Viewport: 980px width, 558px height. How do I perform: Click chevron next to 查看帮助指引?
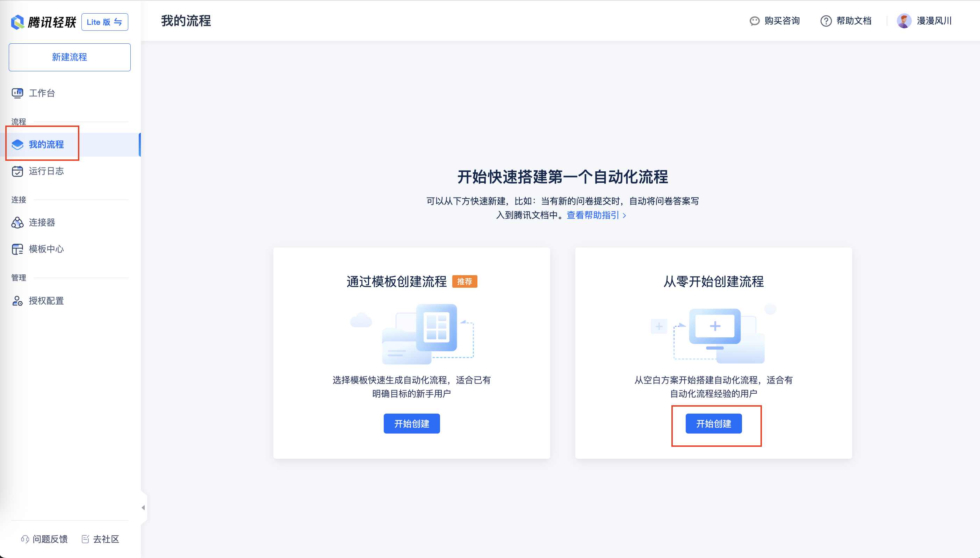tap(625, 215)
